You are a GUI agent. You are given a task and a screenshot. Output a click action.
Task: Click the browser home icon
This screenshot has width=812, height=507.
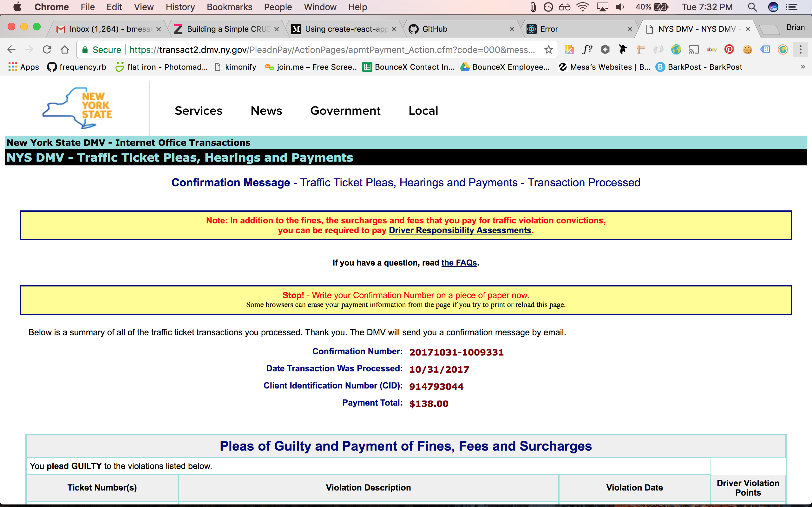tap(65, 50)
